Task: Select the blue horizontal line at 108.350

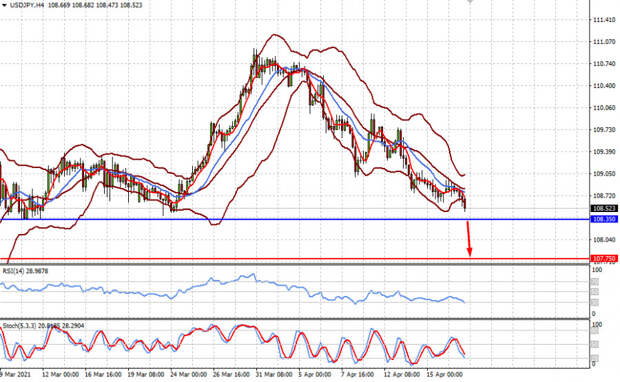Action: (295, 219)
